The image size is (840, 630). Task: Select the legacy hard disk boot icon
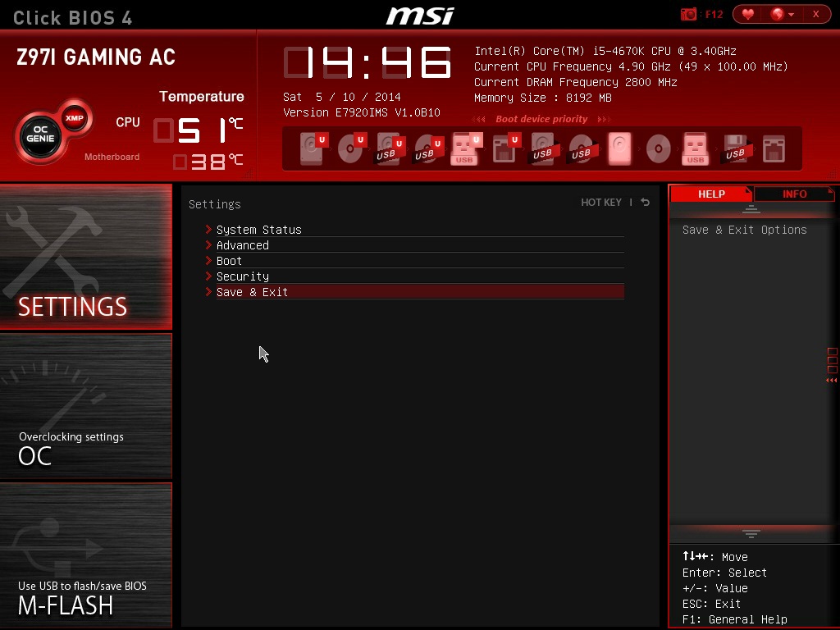pyautogui.click(x=620, y=148)
